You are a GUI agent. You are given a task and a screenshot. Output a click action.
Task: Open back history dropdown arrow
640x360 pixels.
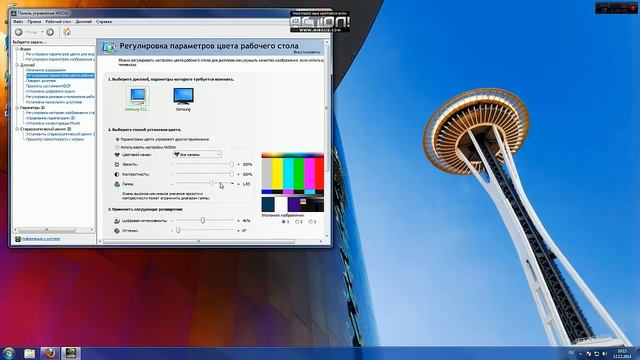click(x=42, y=32)
